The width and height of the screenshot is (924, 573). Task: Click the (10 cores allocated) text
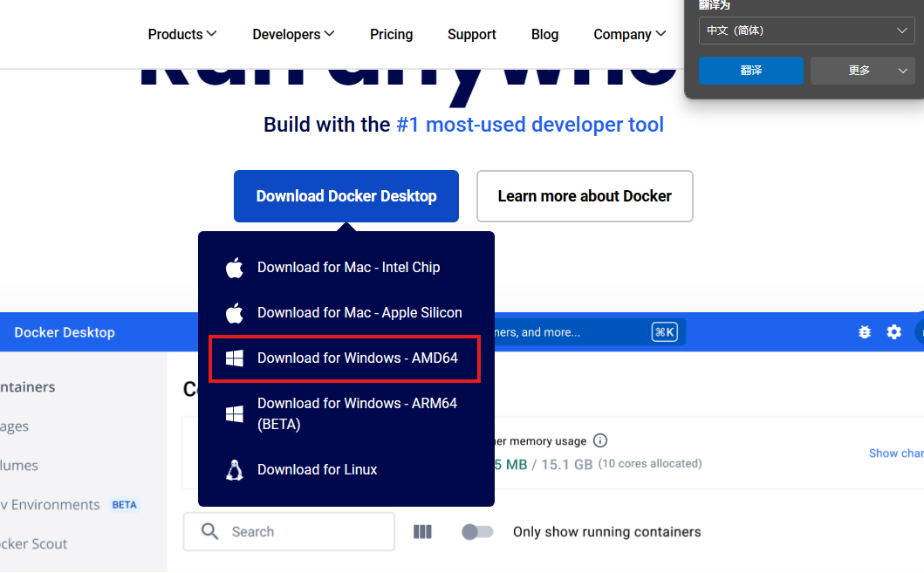(650, 463)
